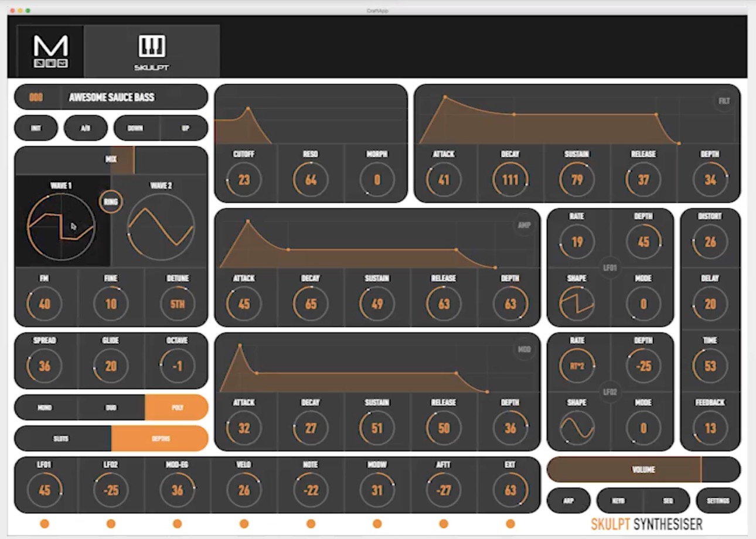The width and height of the screenshot is (756, 539).
Task: Click the FM knob showing 40
Action: (x=44, y=304)
